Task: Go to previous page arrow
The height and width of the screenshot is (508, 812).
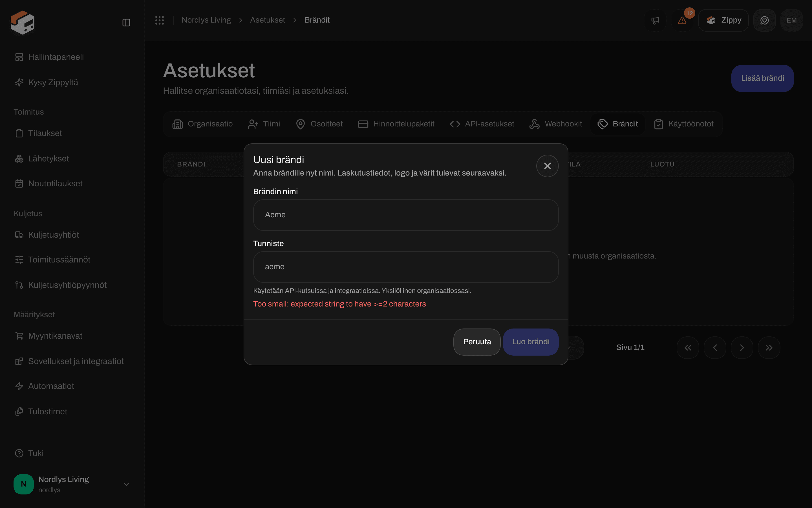Action: click(715, 347)
